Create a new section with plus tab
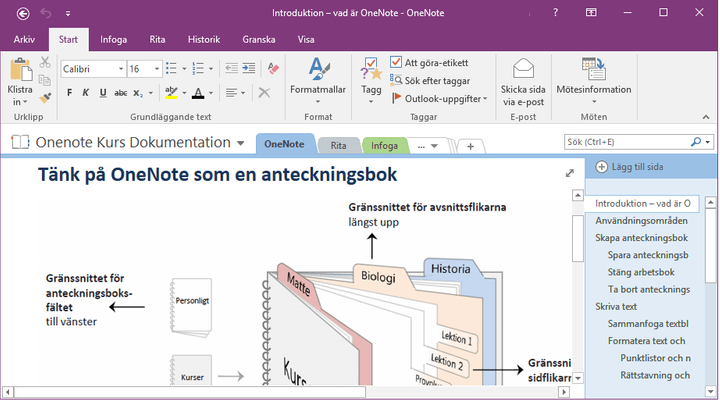The image size is (720, 401). [470, 147]
